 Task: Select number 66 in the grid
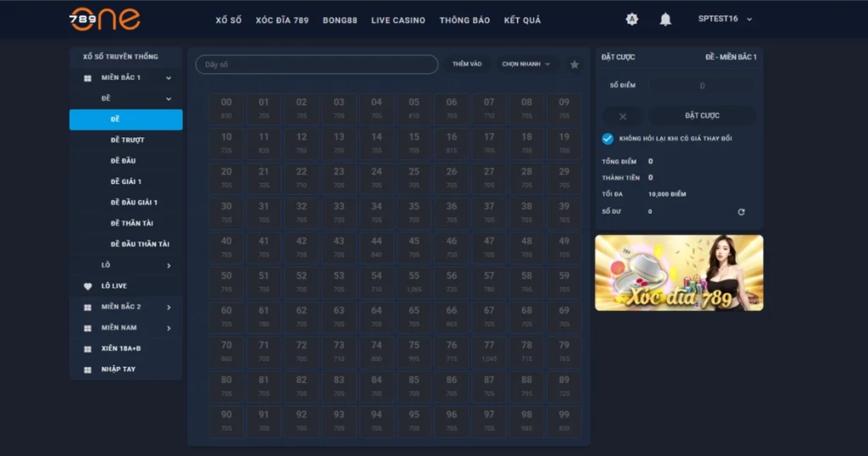point(452,317)
